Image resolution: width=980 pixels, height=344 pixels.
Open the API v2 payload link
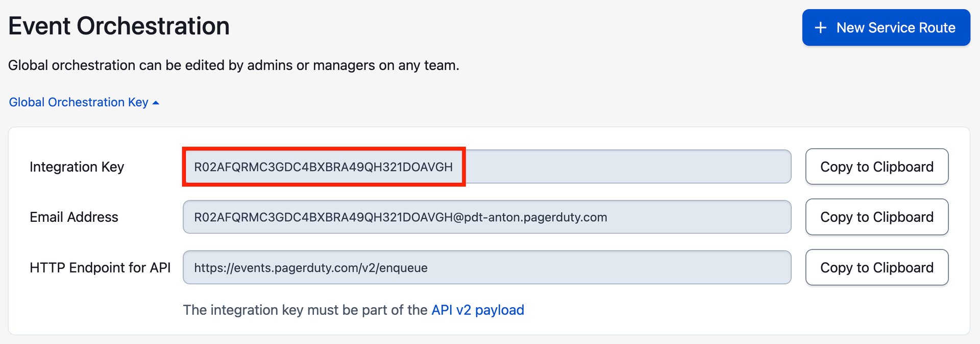point(477,310)
